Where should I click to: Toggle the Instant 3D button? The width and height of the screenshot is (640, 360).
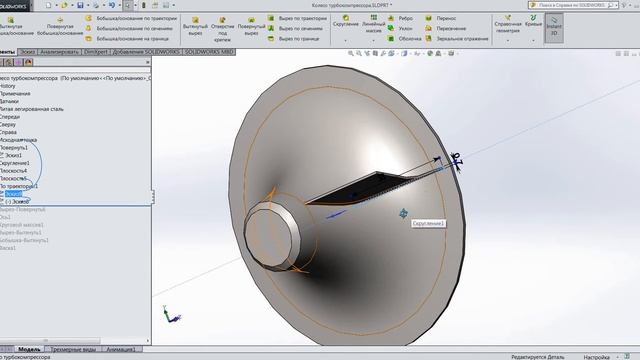click(x=554, y=28)
